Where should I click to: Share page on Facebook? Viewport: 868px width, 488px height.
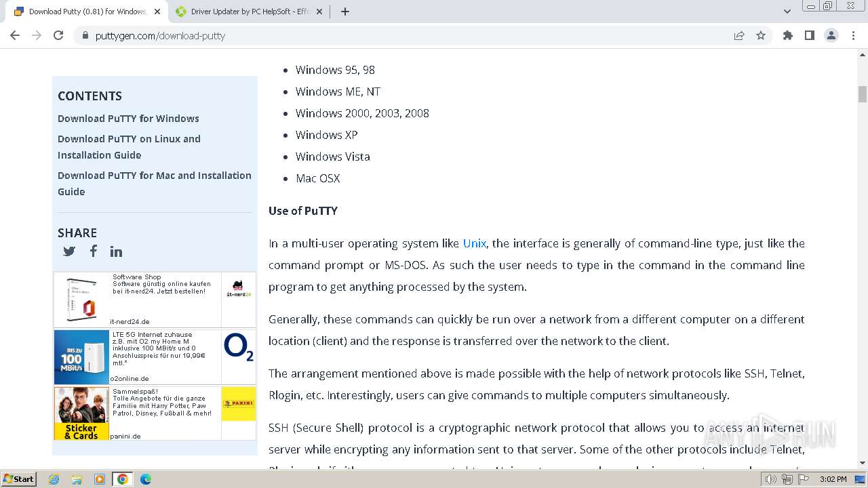[93, 251]
